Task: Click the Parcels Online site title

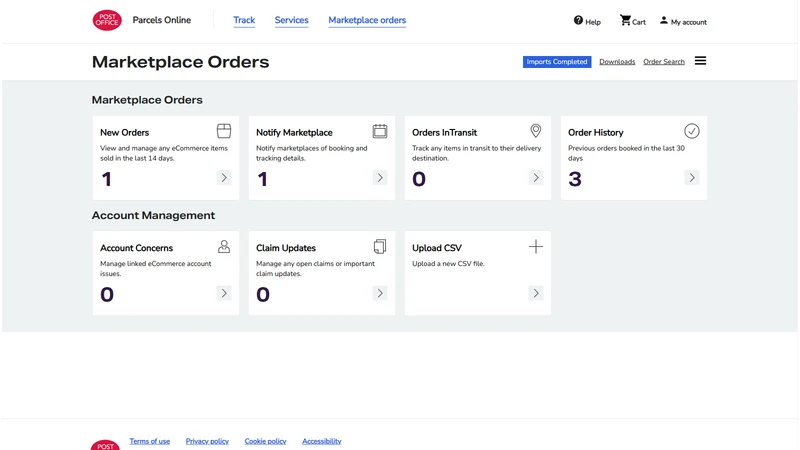Action: tap(162, 20)
